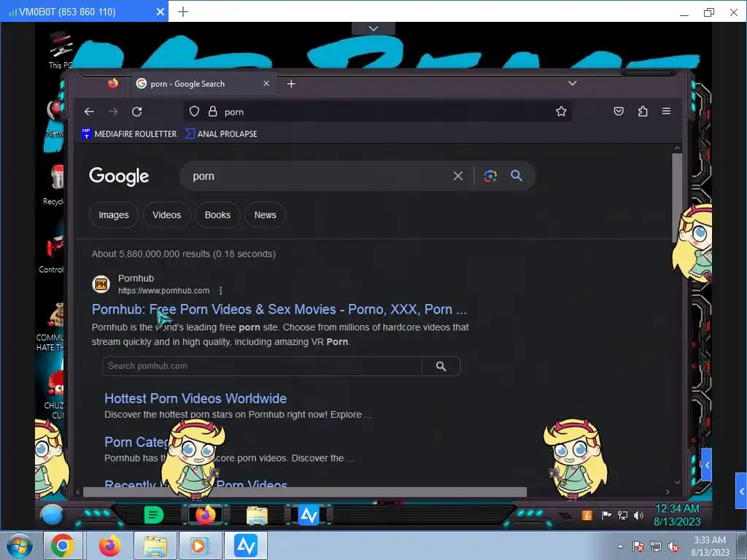Image resolution: width=747 pixels, height=560 pixels.
Task: Clear the Google search box text
Action: tap(458, 176)
